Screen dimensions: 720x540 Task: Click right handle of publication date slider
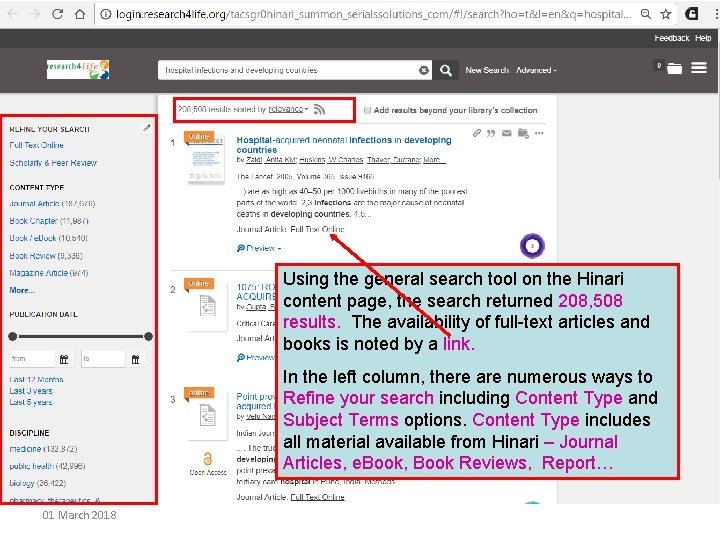[148, 337]
